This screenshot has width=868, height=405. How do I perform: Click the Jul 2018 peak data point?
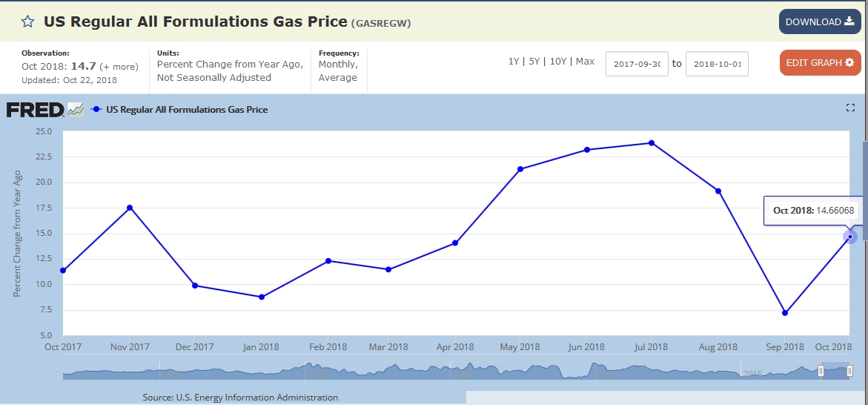pyautogui.click(x=652, y=142)
